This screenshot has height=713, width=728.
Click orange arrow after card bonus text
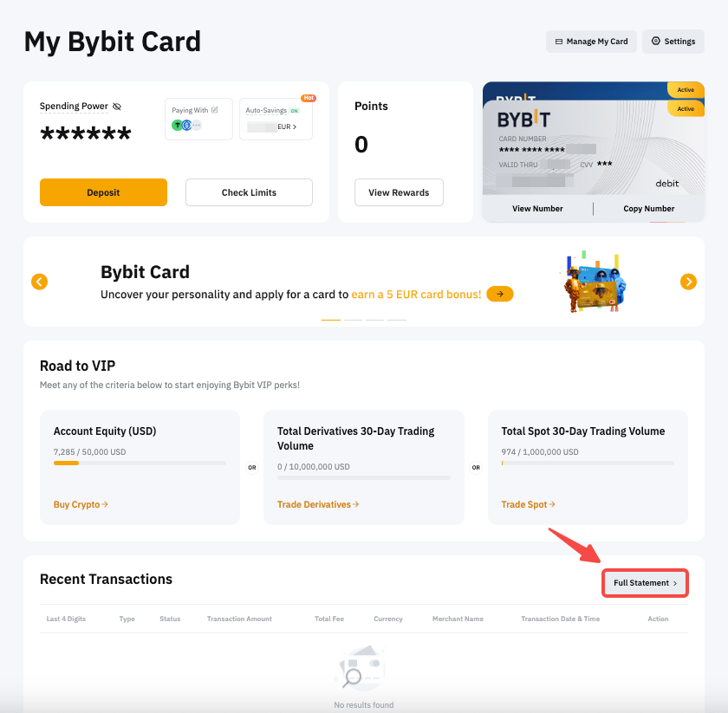tap(499, 295)
